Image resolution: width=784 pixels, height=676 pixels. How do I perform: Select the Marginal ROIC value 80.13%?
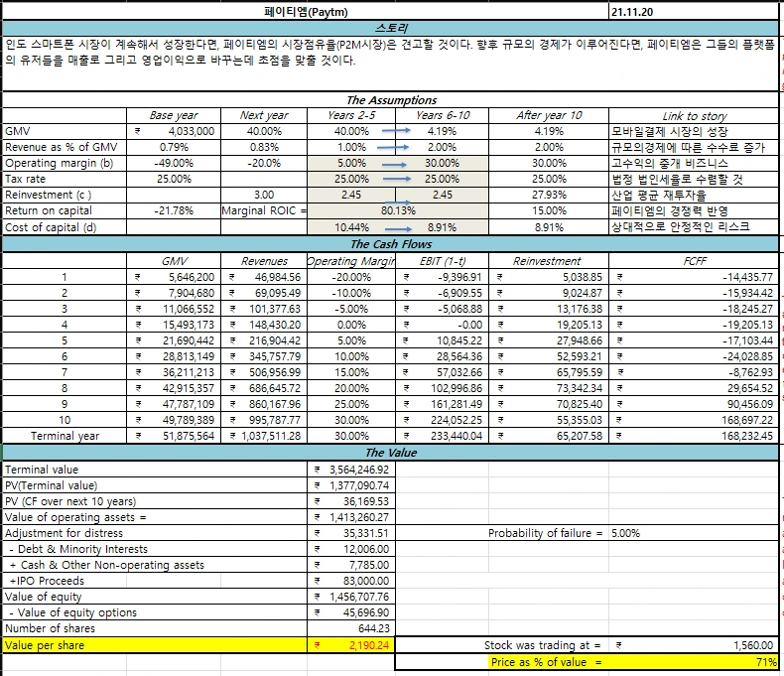[398, 210]
